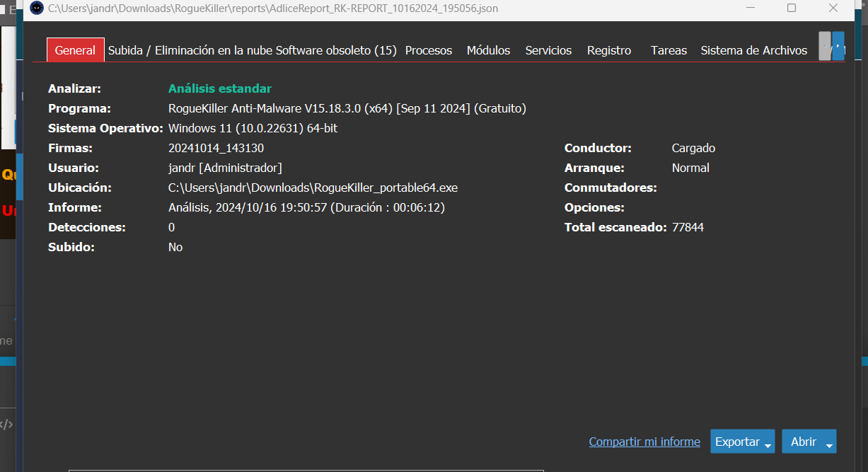Viewport: 868px width, 472px height.
Task: Click the RogueKiller app icon in title bar
Action: click(x=37, y=8)
